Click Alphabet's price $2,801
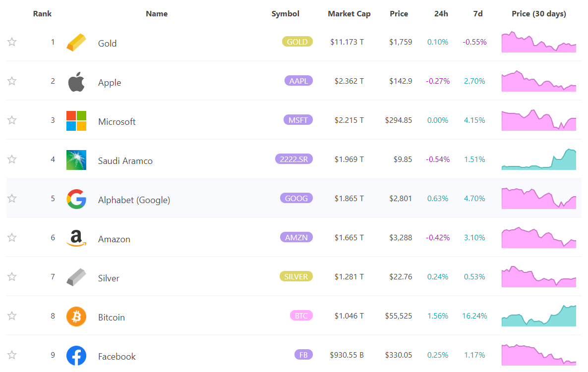Viewport: 588px width, 372px height. coord(401,199)
